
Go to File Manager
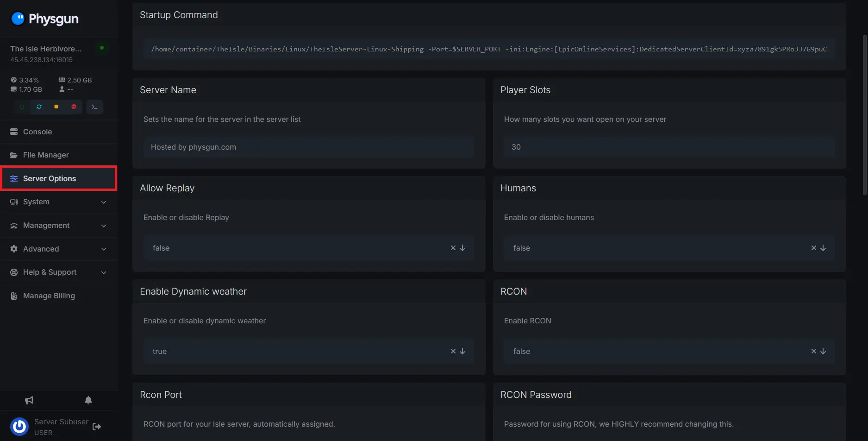(x=46, y=155)
